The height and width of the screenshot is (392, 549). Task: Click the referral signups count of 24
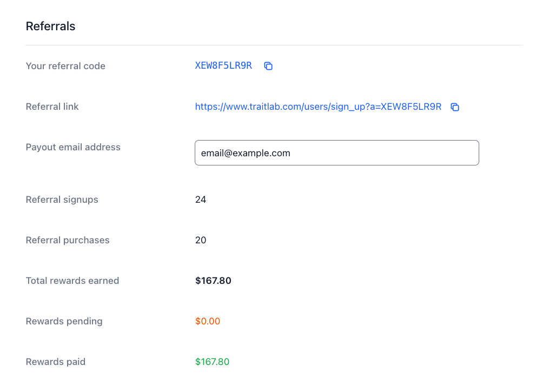[x=201, y=200]
